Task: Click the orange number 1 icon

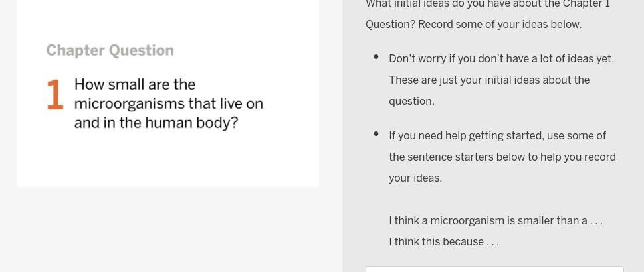Action: tap(55, 94)
